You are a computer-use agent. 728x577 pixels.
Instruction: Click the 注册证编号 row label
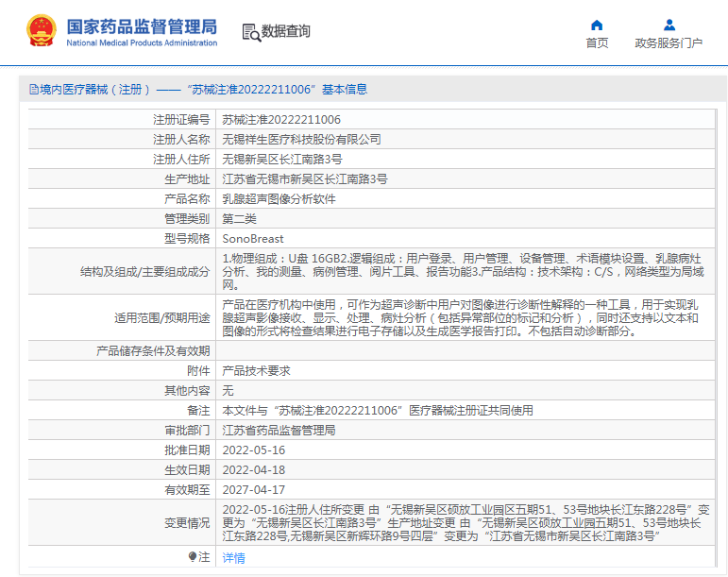point(181,120)
